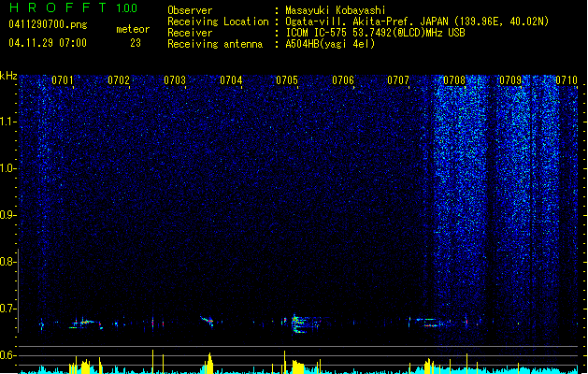Click time marker 0709
The image size is (588, 374).
510,80
